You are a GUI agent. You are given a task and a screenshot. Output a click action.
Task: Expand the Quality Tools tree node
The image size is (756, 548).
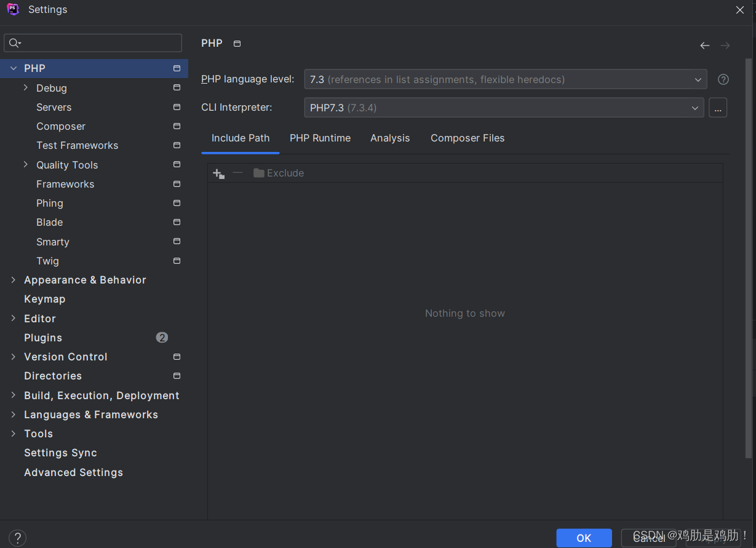(25, 165)
